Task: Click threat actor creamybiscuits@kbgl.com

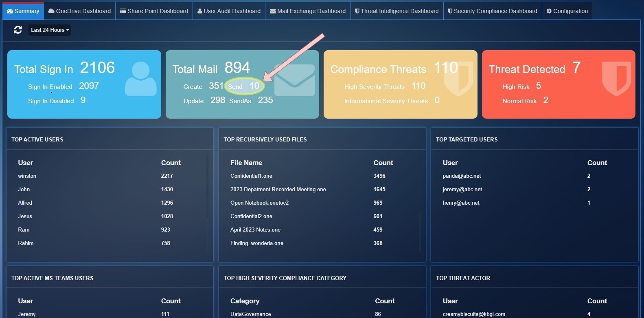Action: pyautogui.click(x=474, y=314)
